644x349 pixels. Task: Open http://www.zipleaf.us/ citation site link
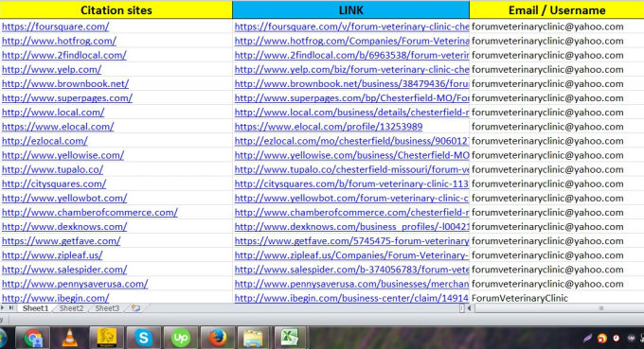tap(52, 255)
